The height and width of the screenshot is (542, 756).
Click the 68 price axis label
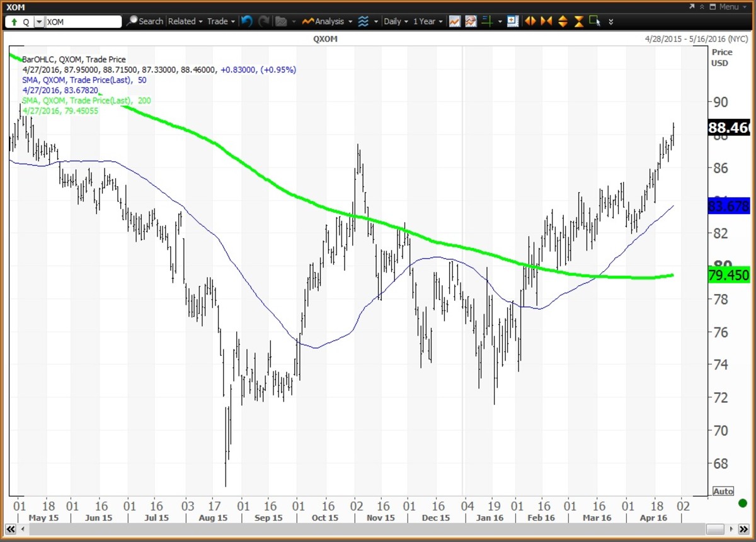click(721, 463)
